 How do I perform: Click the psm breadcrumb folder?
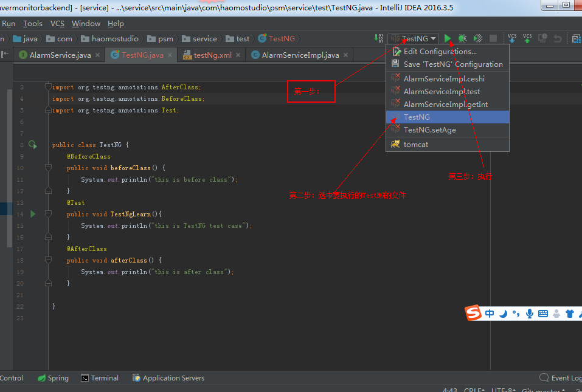click(x=161, y=38)
